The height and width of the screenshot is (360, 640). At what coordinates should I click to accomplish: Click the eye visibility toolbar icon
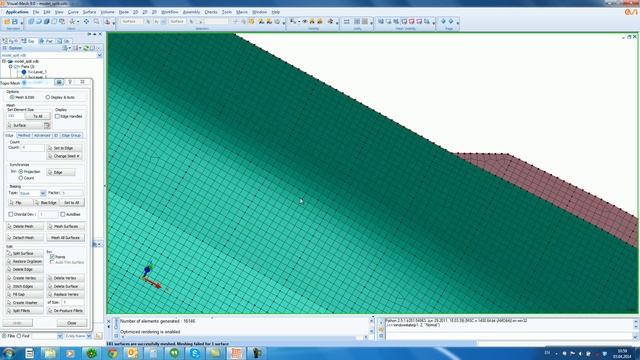[x=304, y=21]
